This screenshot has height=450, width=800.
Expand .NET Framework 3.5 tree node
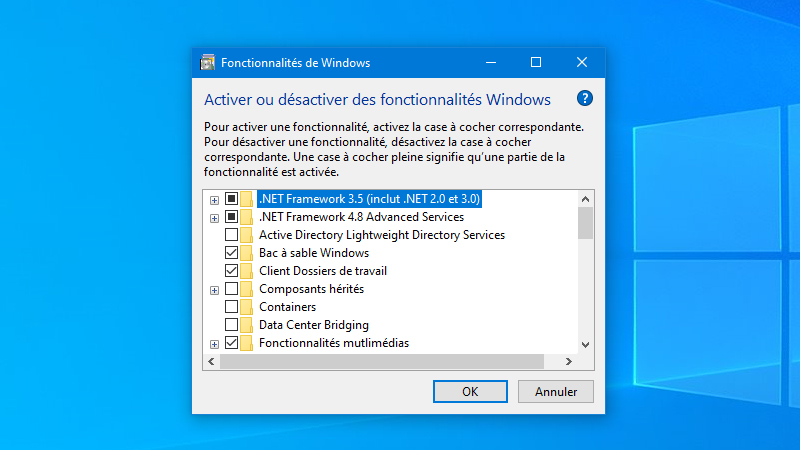[214, 200]
